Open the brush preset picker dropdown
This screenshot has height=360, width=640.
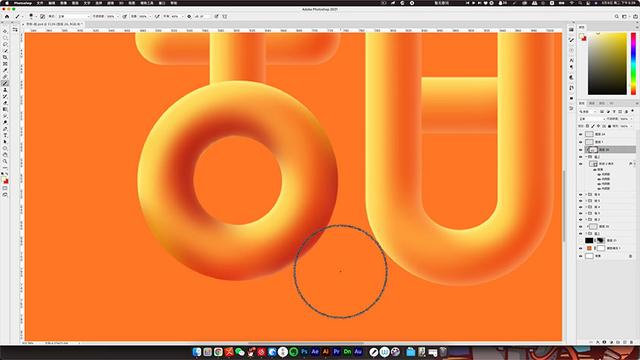tap(32, 16)
